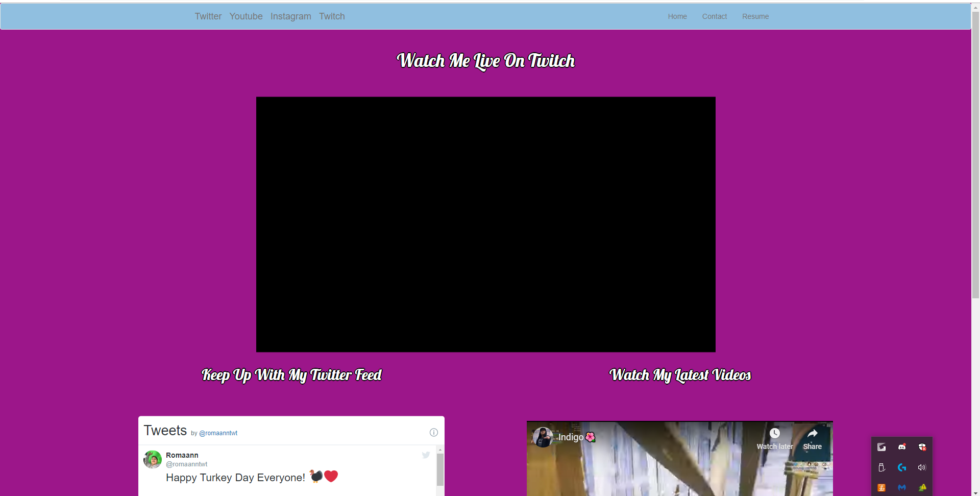Image resolution: width=980 pixels, height=496 pixels.
Task: Open the Resume menu item
Action: tap(755, 16)
